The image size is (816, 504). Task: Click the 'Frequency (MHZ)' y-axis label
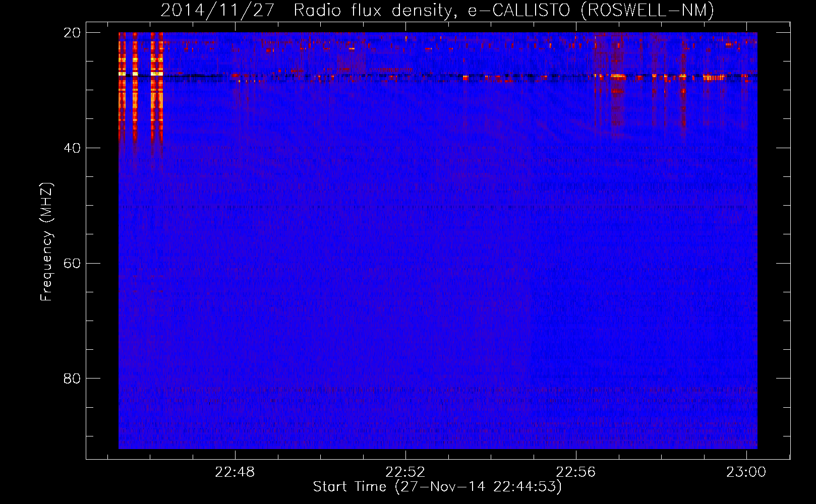tap(46, 242)
